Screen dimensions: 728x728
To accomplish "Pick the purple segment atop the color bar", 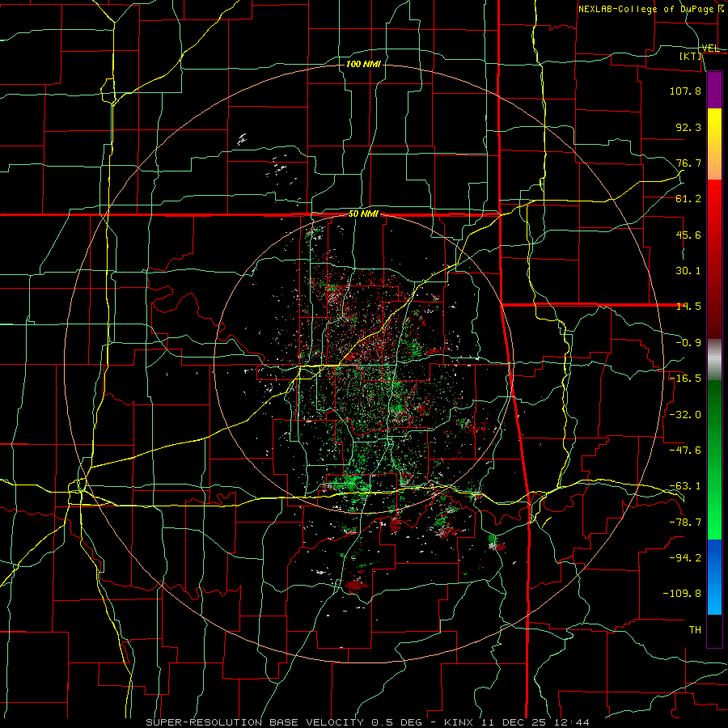I will click(714, 90).
